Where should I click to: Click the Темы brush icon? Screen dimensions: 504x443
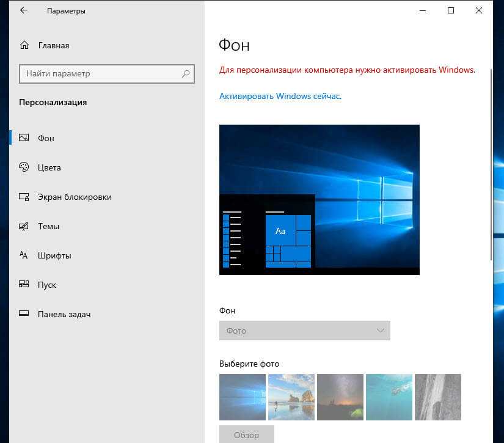tap(24, 226)
